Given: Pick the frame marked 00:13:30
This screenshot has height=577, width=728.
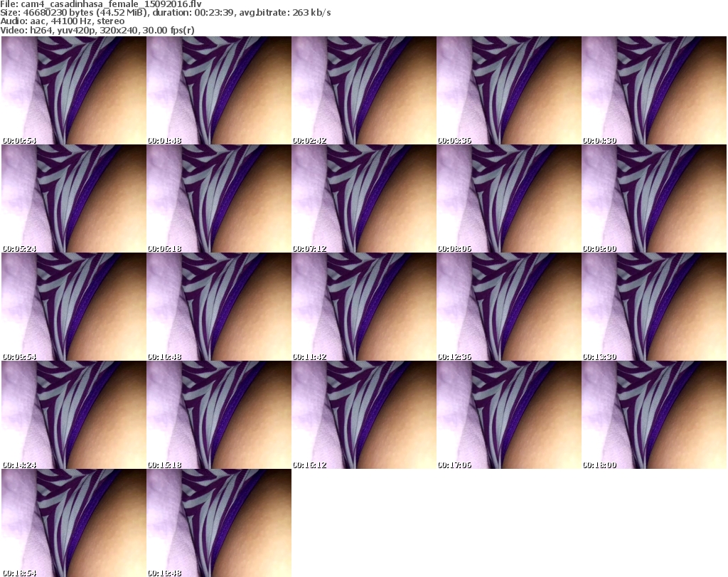Looking at the screenshot, I should 654,307.
